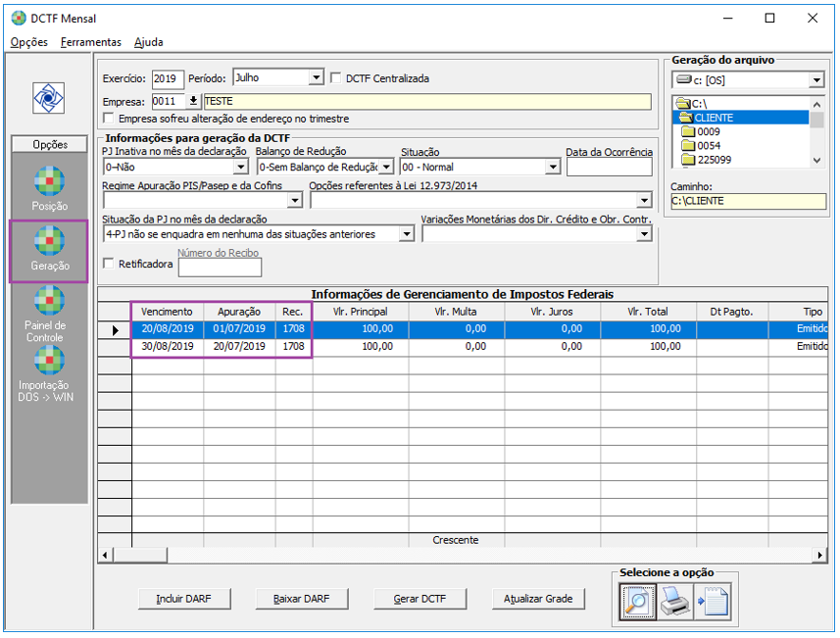Click the Vencimento column header
The width and height of the screenshot is (840, 638).
(168, 312)
